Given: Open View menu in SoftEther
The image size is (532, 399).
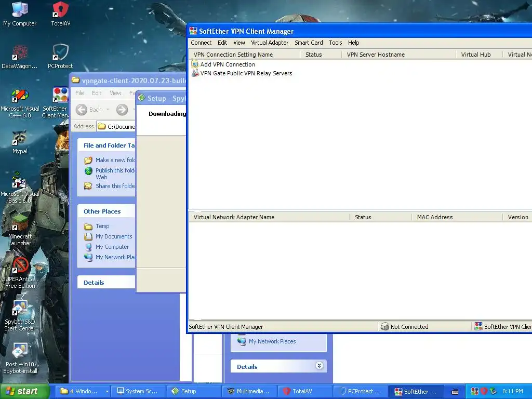Looking at the screenshot, I should click(x=239, y=43).
